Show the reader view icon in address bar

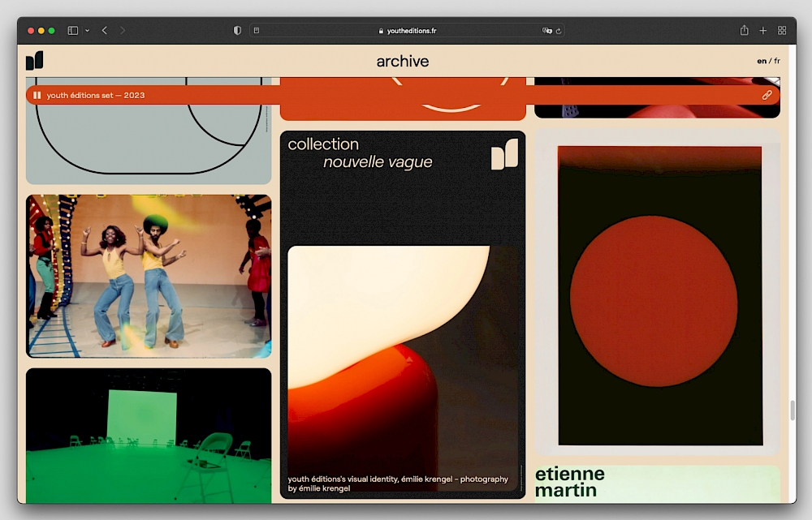pos(257,31)
